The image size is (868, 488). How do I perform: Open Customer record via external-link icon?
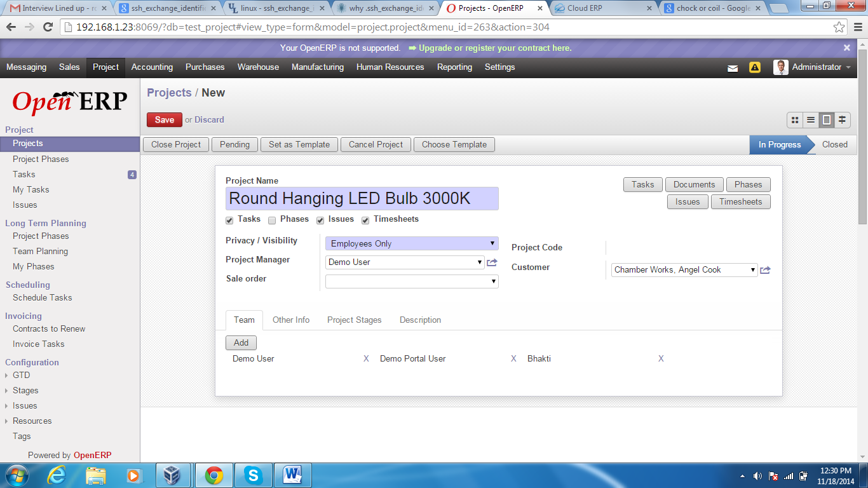point(765,269)
